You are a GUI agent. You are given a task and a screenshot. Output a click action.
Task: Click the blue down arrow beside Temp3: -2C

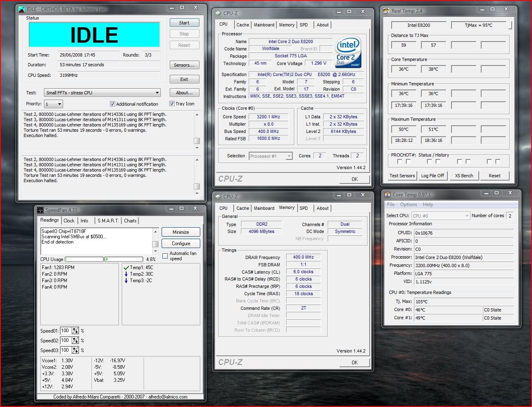click(x=126, y=281)
